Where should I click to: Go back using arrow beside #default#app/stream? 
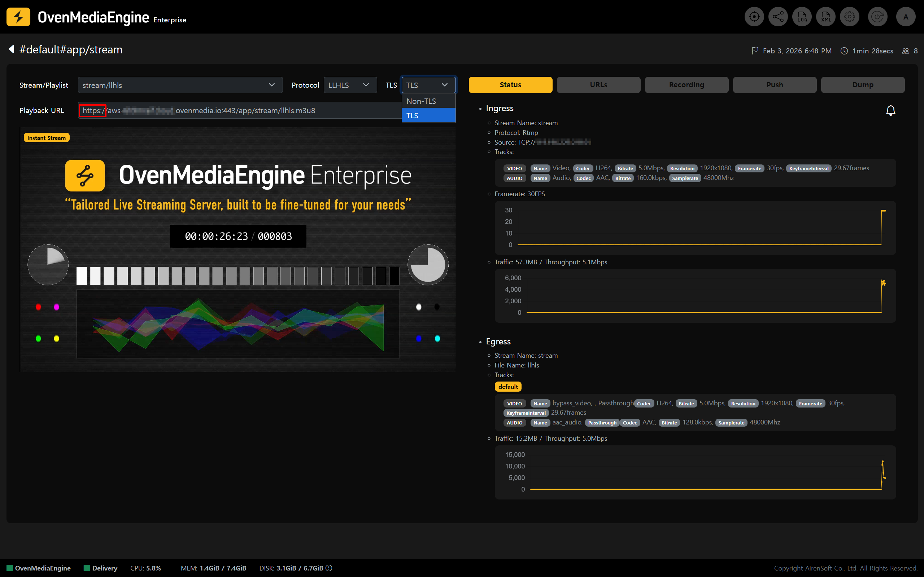coord(12,49)
